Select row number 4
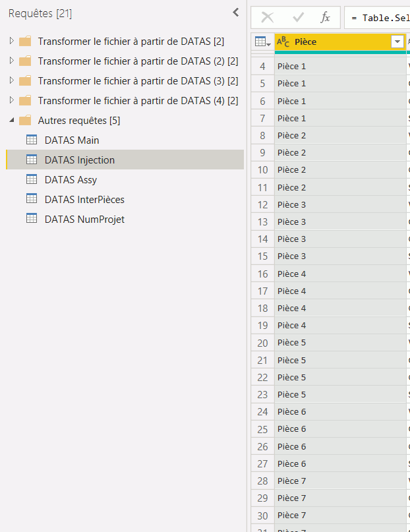The width and height of the screenshot is (410, 532). pyautogui.click(x=262, y=66)
